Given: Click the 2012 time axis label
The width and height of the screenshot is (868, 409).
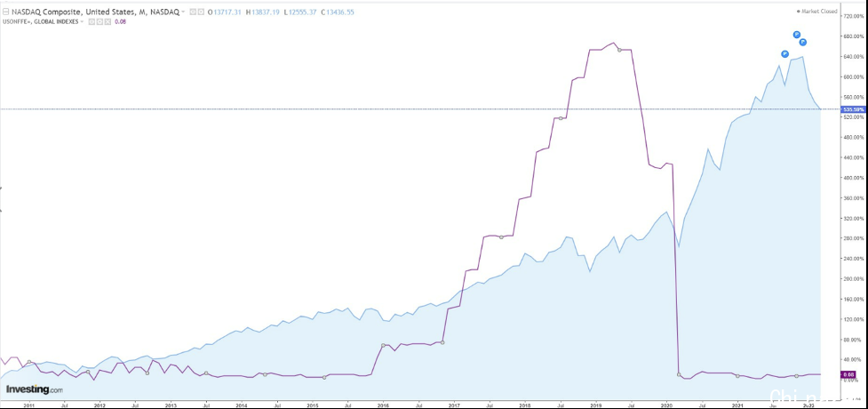Looking at the screenshot, I should [100, 405].
